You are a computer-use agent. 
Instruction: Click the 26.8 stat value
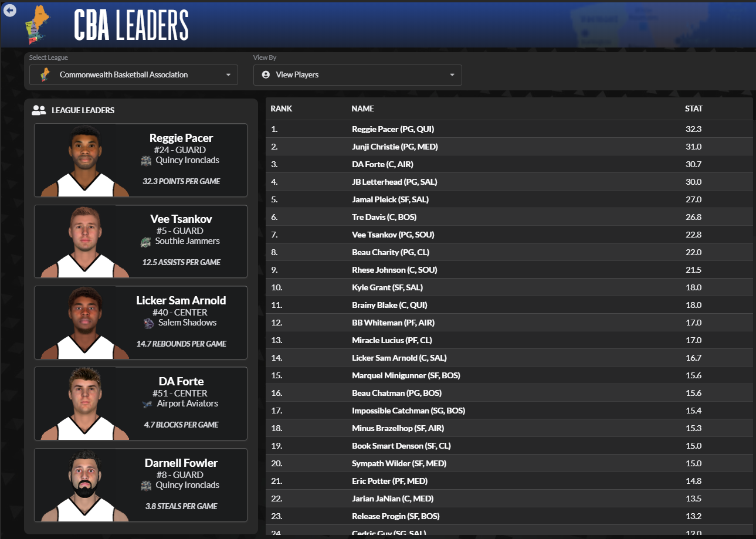tap(693, 217)
